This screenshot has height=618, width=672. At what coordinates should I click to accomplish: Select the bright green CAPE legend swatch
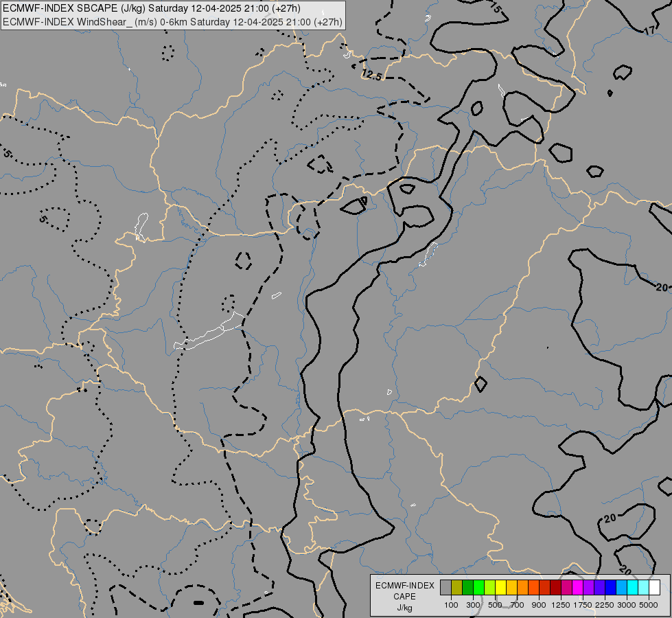pyautogui.click(x=478, y=588)
